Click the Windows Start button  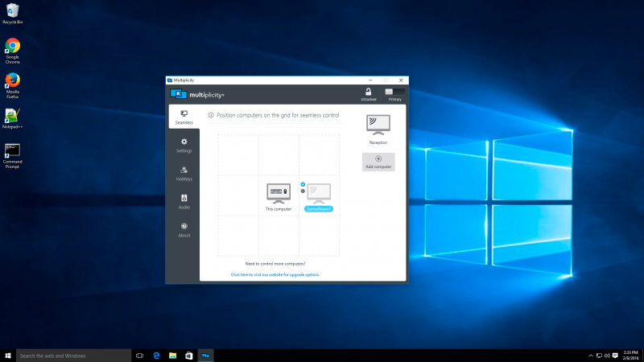(8, 355)
